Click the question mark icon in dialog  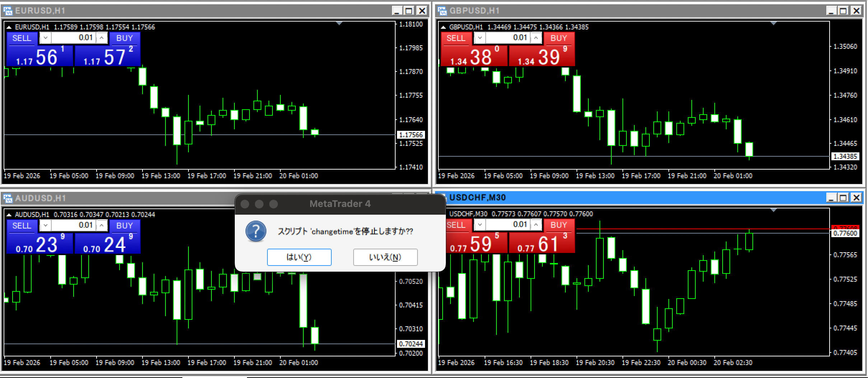[256, 231]
